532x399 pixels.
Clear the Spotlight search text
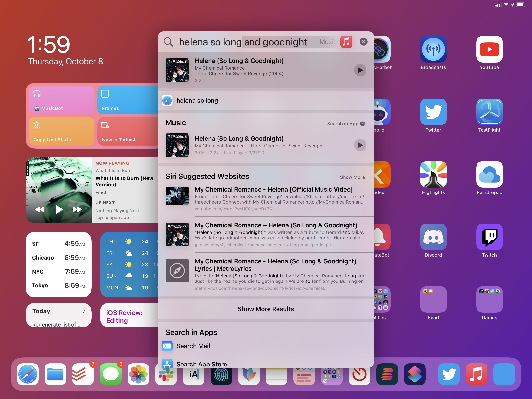click(364, 42)
